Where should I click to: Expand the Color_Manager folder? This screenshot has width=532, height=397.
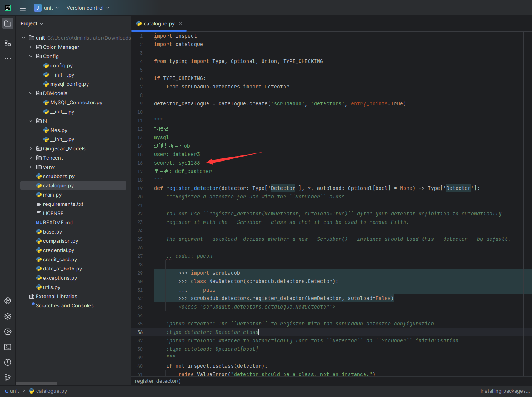click(x=31, y=47)
